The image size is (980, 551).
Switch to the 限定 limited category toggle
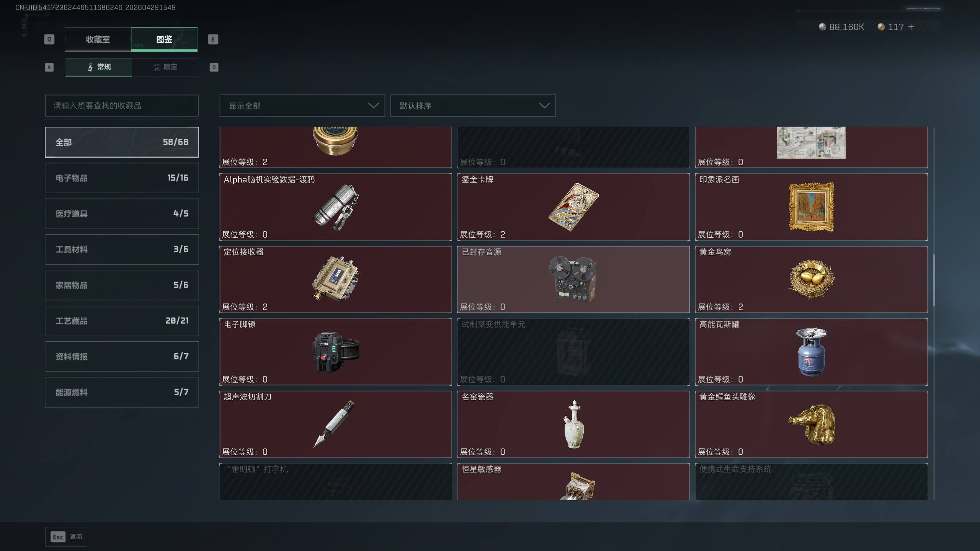coord(165,67)
